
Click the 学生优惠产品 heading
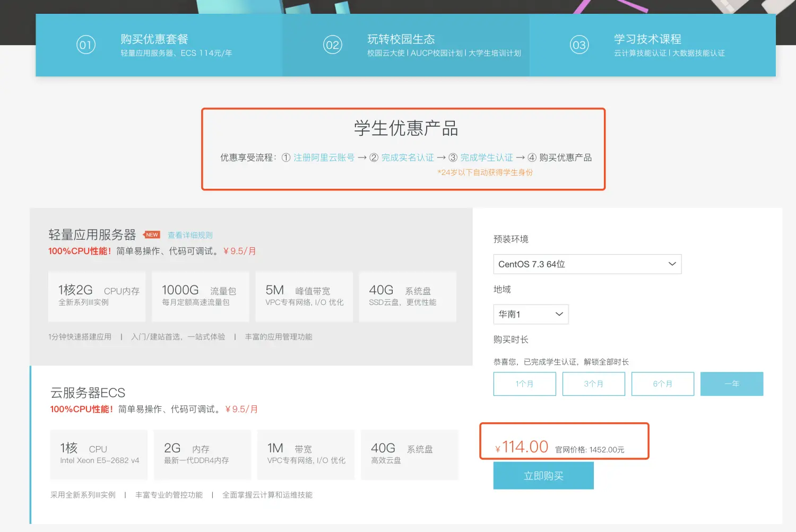coord(406,128)
